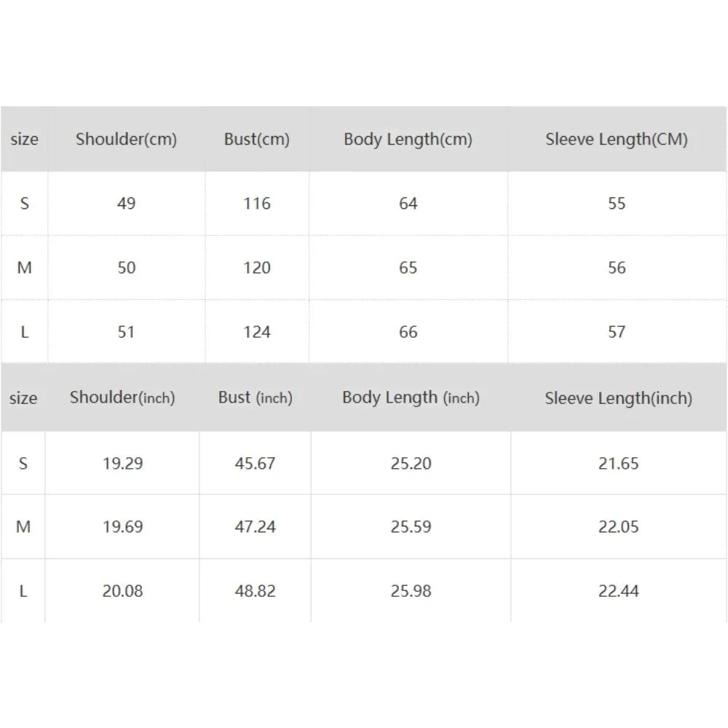Click the 47.24 inch bust cell
Screen dimensions: 728x728
click(x=255, y=526)
